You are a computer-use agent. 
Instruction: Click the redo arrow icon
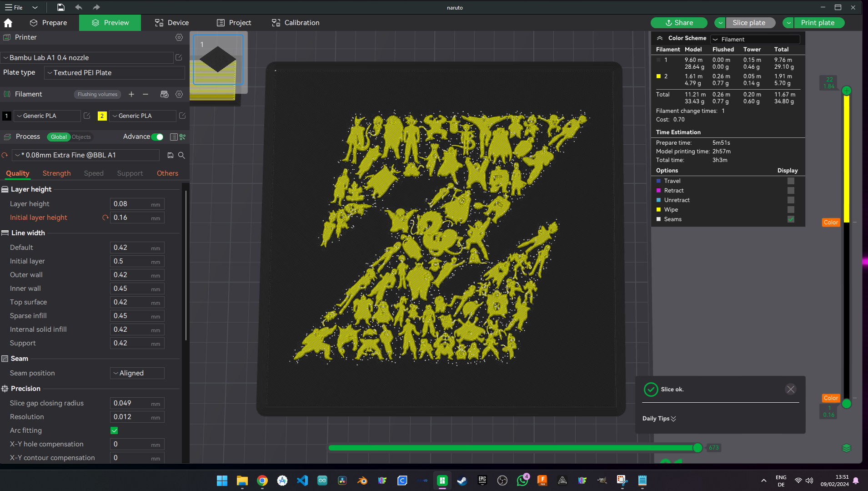(96, 7)
